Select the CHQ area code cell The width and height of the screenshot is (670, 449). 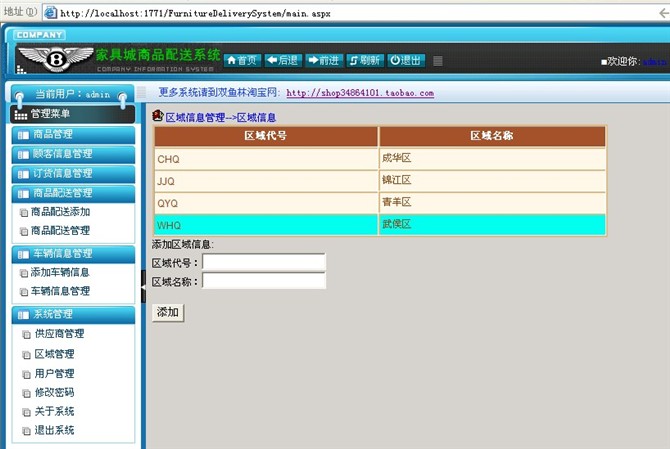click(266, 159)
